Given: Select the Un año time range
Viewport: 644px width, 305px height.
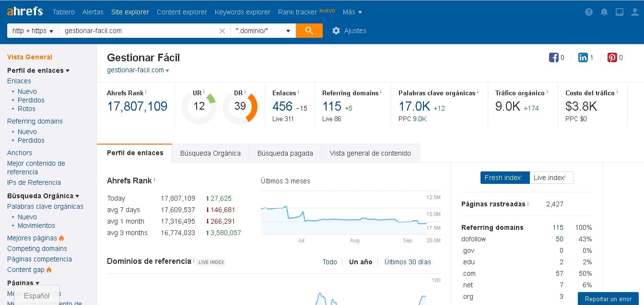Looking at the screenshot, I should (x=361, y=262).
